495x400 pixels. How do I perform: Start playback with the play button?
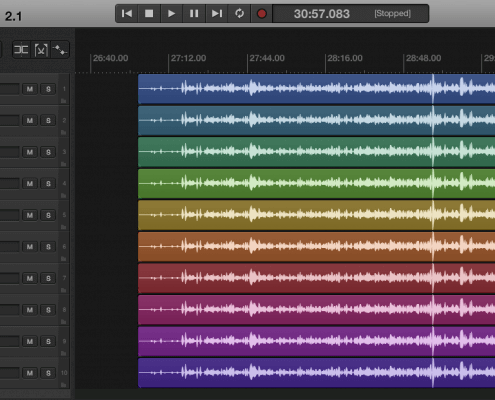click(172, 14)
